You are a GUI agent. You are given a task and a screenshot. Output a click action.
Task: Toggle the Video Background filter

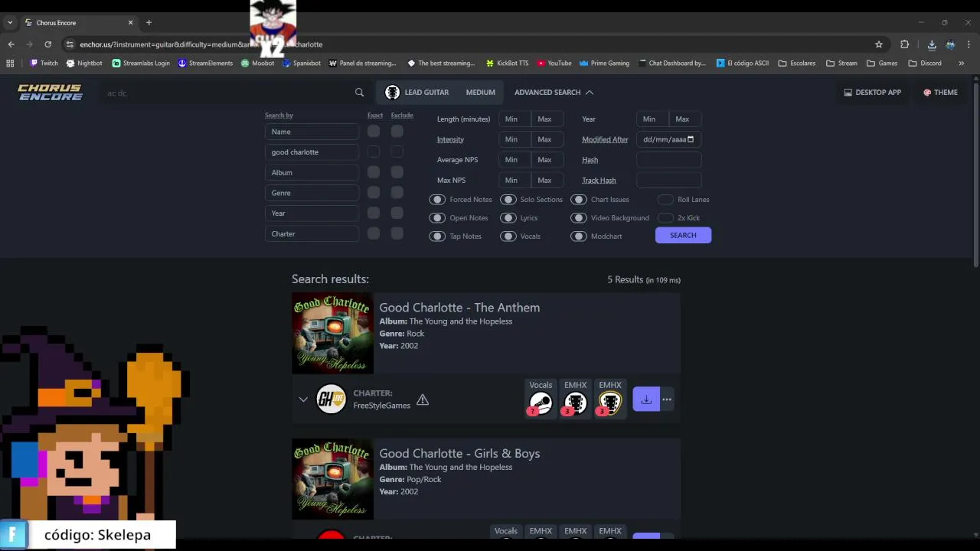click(x=579, y=218)
